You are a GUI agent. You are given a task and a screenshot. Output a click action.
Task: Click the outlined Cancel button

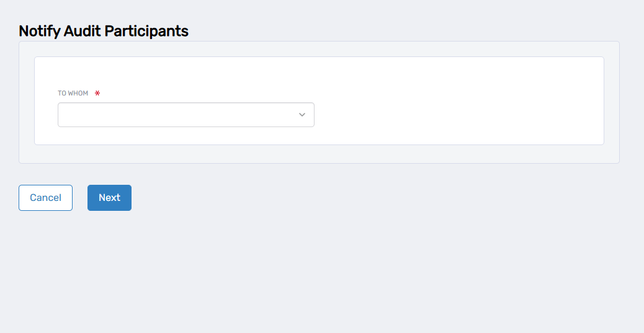pyautogui.click(x=45, y=198)
